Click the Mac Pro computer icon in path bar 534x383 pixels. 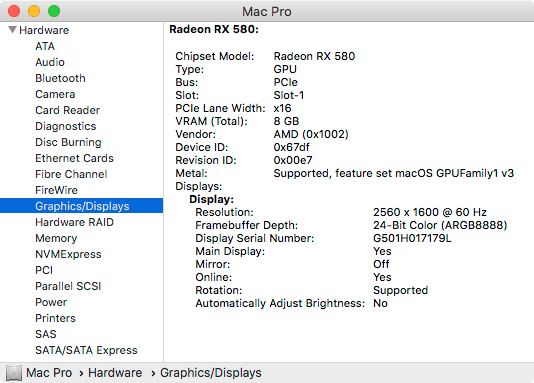[14, 373]
